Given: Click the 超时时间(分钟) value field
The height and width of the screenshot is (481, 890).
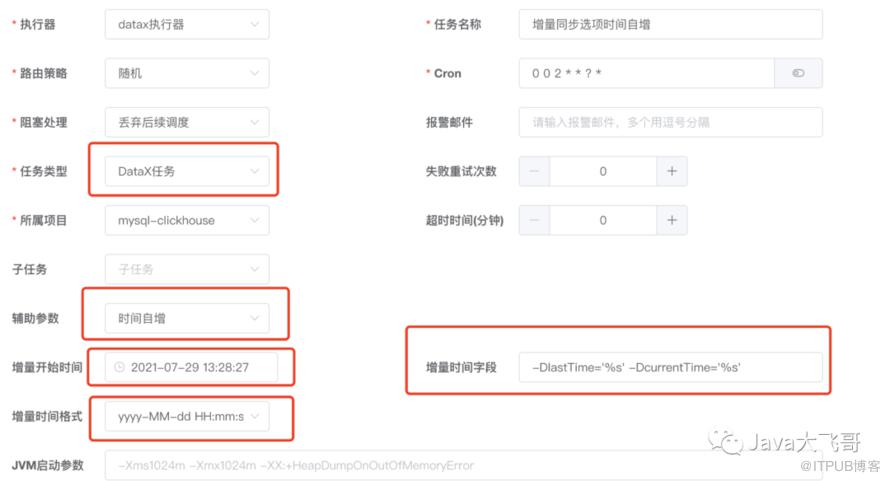Looking at the screenshot, I should coord(603,220).
